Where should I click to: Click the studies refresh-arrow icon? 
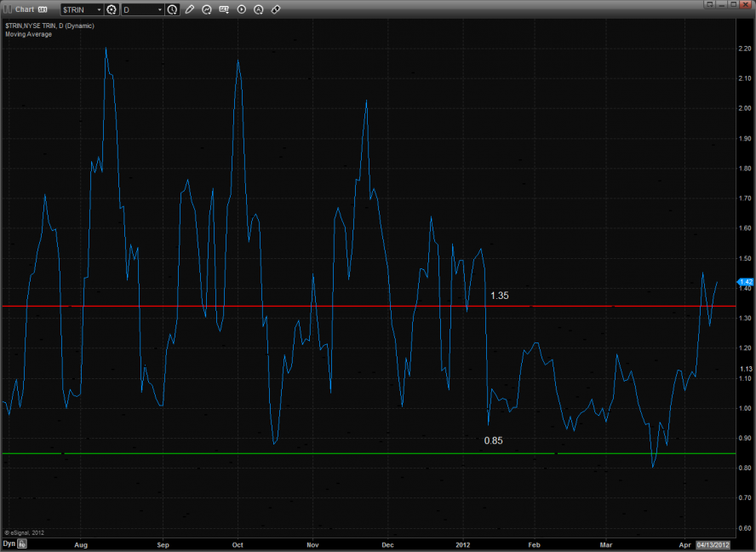pos(208,9)
